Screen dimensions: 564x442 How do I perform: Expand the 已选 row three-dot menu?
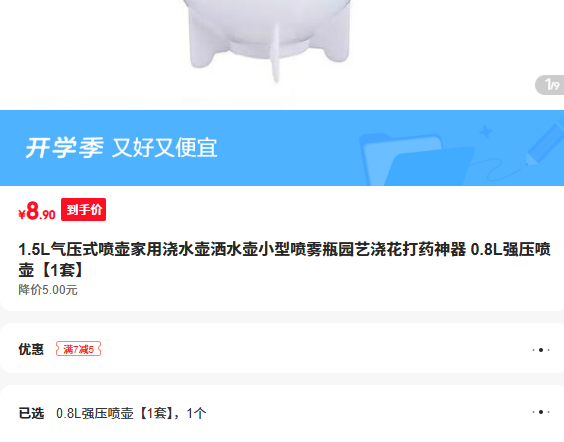pyautogui.click(x=541, y=412)
